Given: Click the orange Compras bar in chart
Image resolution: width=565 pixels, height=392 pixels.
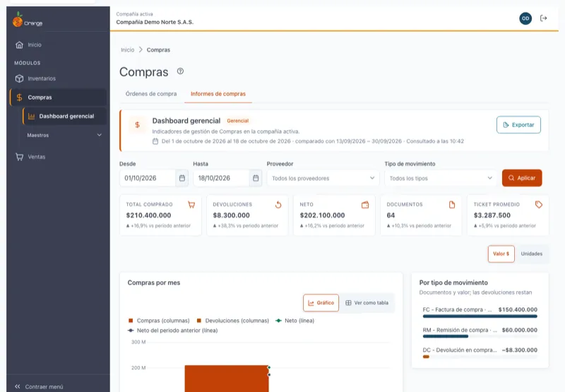Looking at the screenshot, I should click(x=227, y=379).
